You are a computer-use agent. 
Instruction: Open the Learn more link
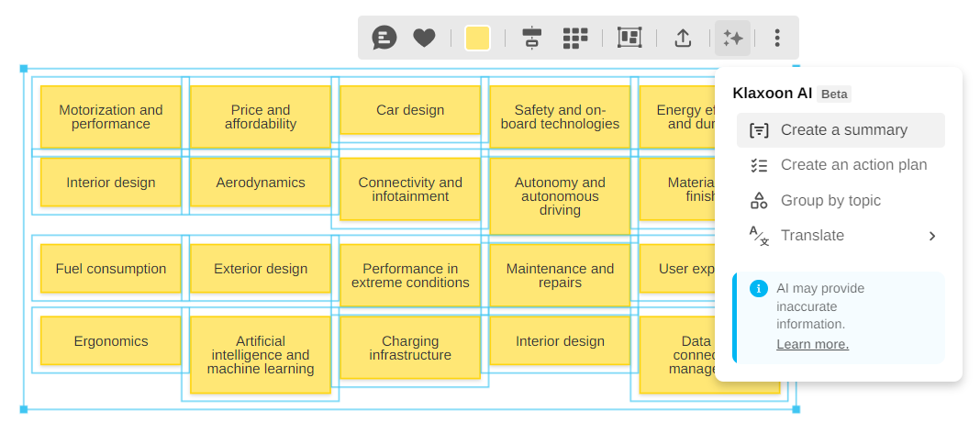tap(812, 344)
